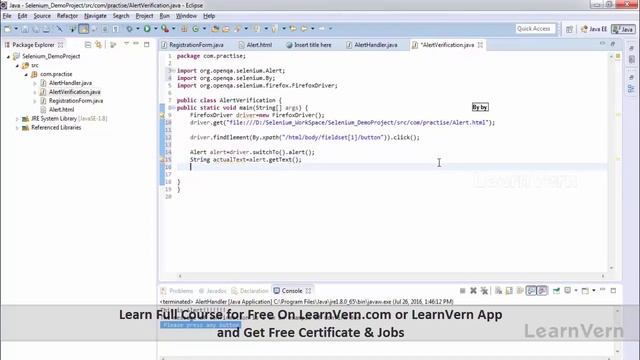640x360 pixels.
Task: Open the Project menu
Action: click(x=144, y=16)
